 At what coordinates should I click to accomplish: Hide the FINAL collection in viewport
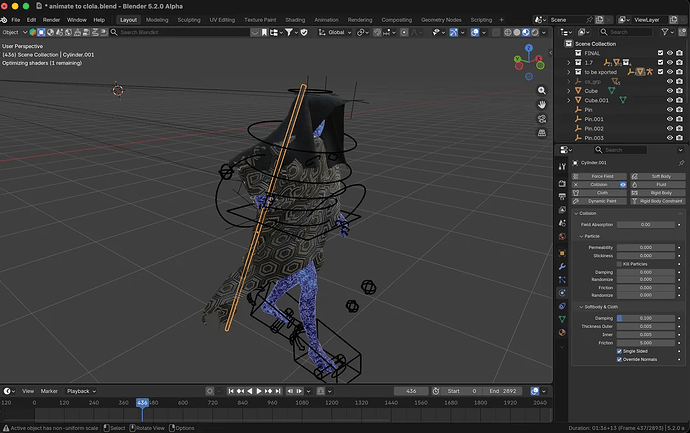pos(670,53)
